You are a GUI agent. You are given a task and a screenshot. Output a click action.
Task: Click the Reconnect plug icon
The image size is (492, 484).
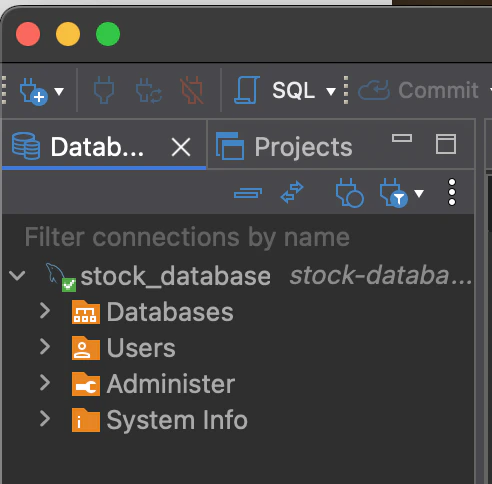pos(149,90)
